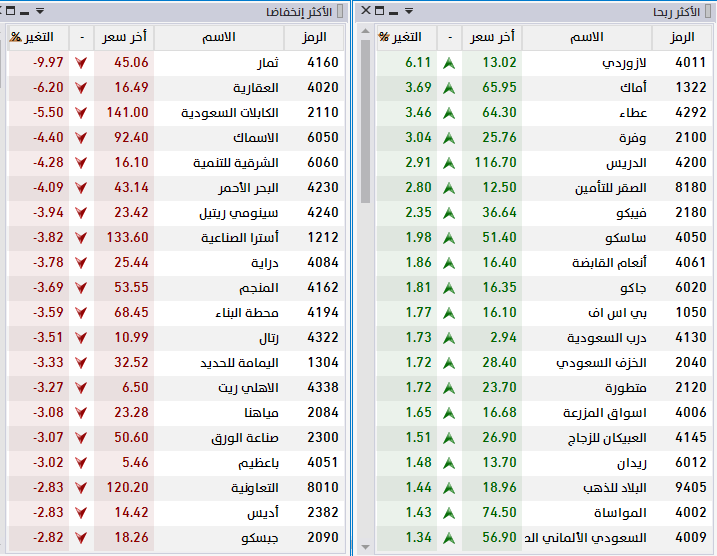
Task: Open the dropdown arrow menu of الأكثر إنخفاضا panel
Action: click(x=40, y=11)
